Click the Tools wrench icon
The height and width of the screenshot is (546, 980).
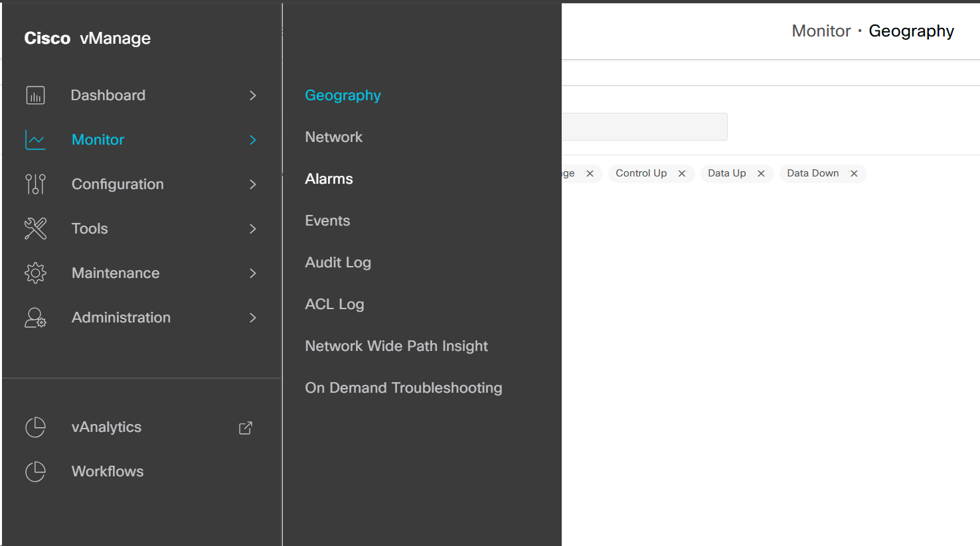(x=35, y=229)
